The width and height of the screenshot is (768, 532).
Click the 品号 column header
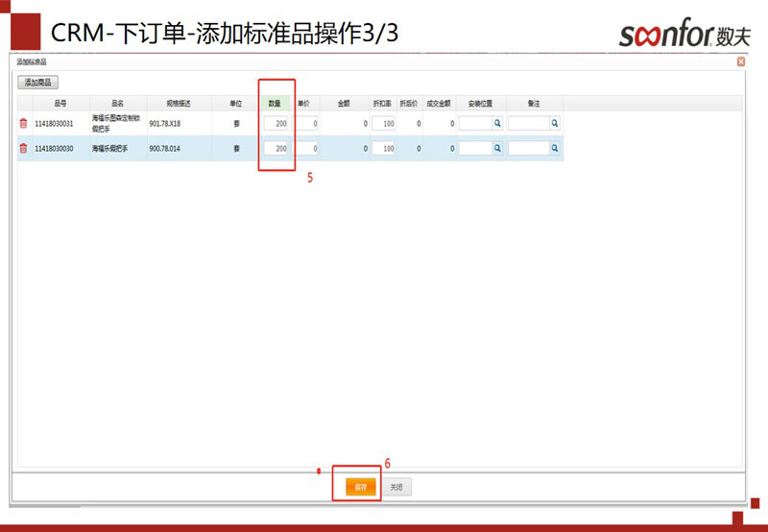[60, 103]
